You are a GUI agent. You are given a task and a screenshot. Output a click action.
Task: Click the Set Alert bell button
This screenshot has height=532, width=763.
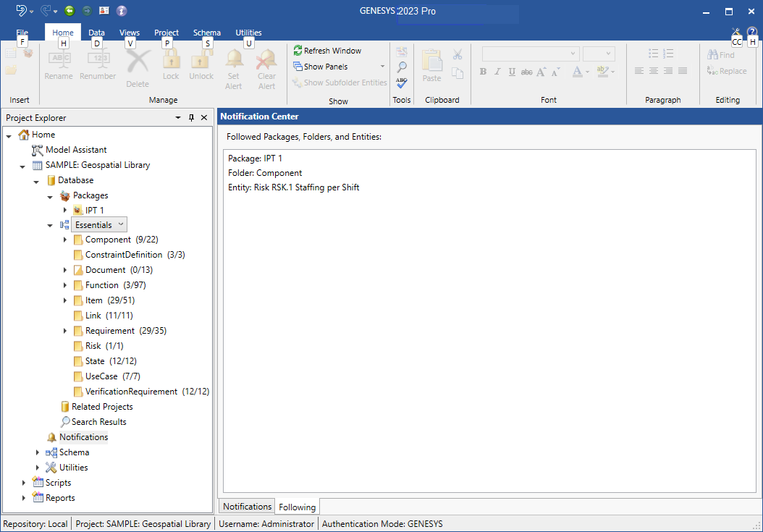[x=234, y=69]
